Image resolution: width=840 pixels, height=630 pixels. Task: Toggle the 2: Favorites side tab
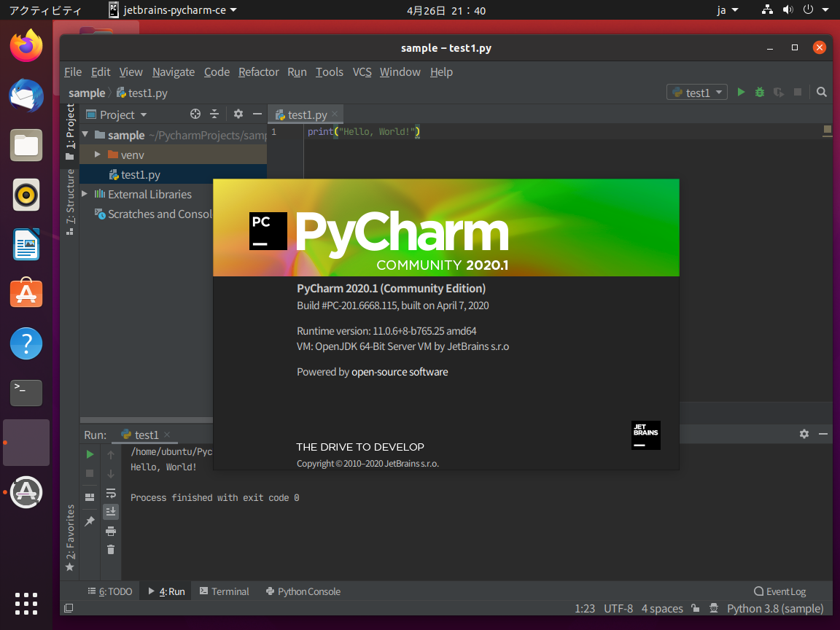[70, 538]
